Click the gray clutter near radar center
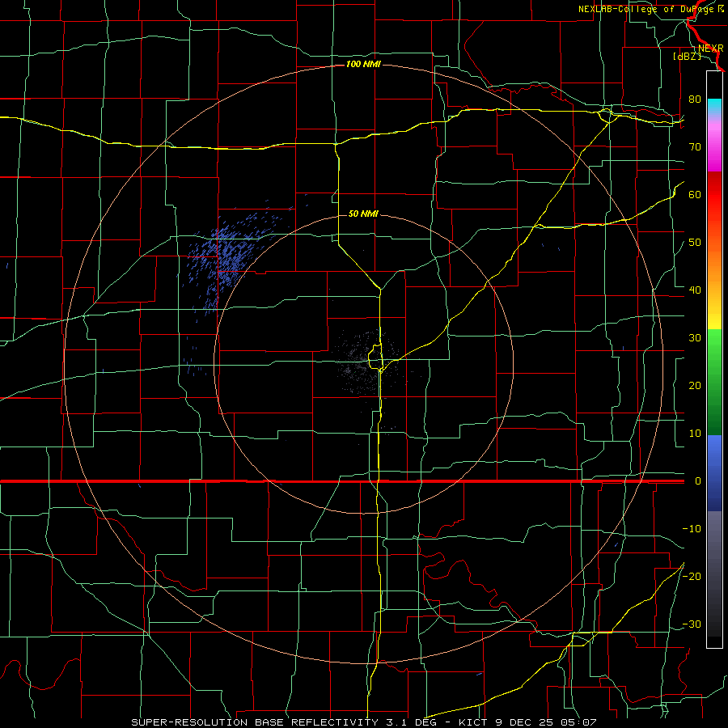Viewport: 728px width, 728px height. coord(365,362)
